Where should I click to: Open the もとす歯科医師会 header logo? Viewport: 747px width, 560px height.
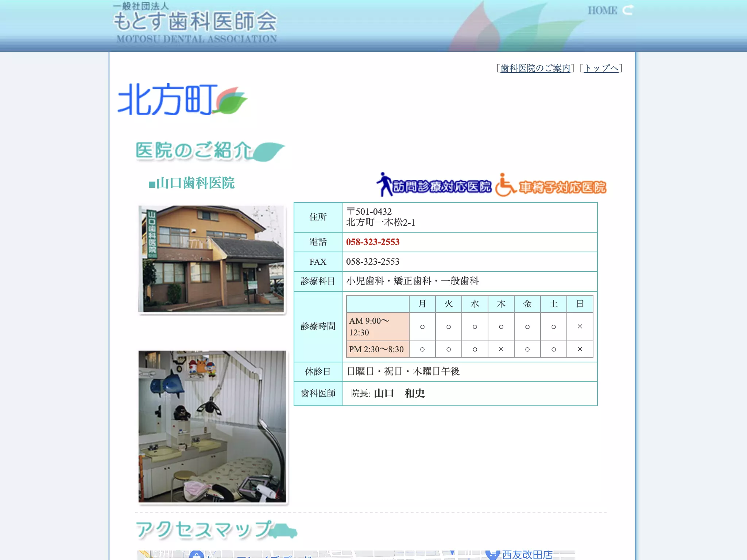pyautogui.click(x=195, y=23)
